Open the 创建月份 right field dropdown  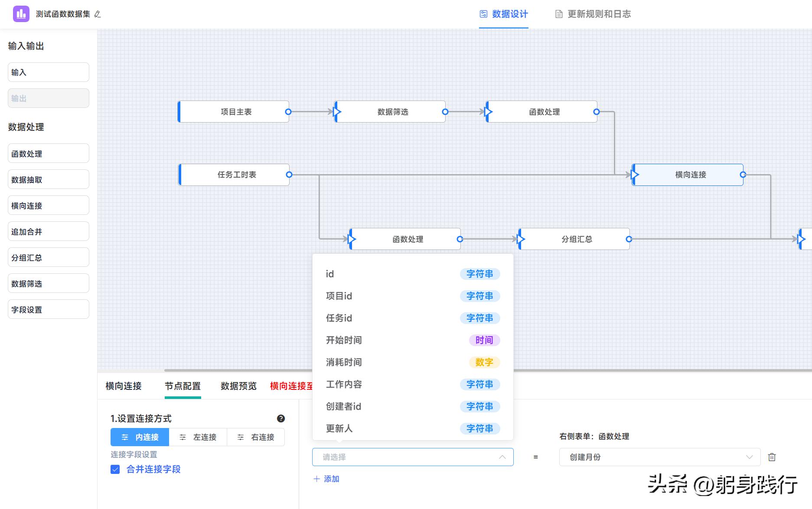660,457
